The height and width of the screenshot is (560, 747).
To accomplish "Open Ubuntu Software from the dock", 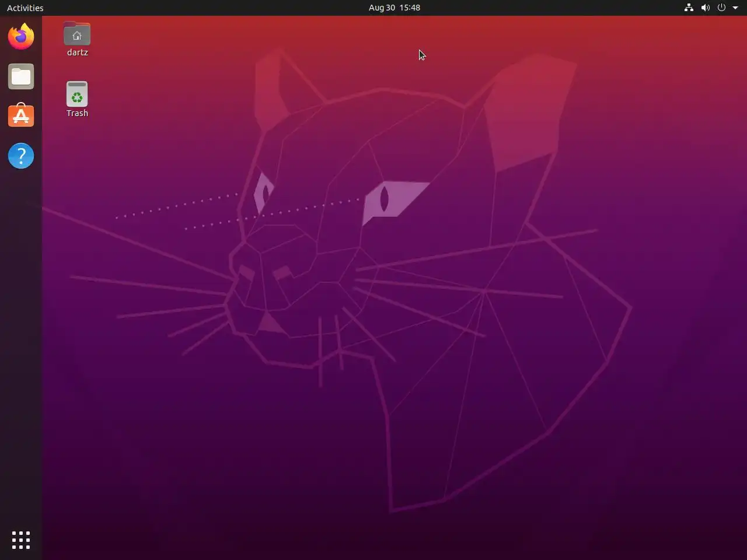I will (x=21, y=116).
